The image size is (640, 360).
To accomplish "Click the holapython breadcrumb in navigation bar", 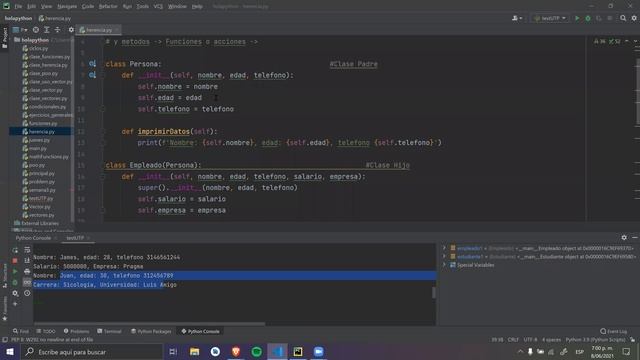I will point(18,18).
